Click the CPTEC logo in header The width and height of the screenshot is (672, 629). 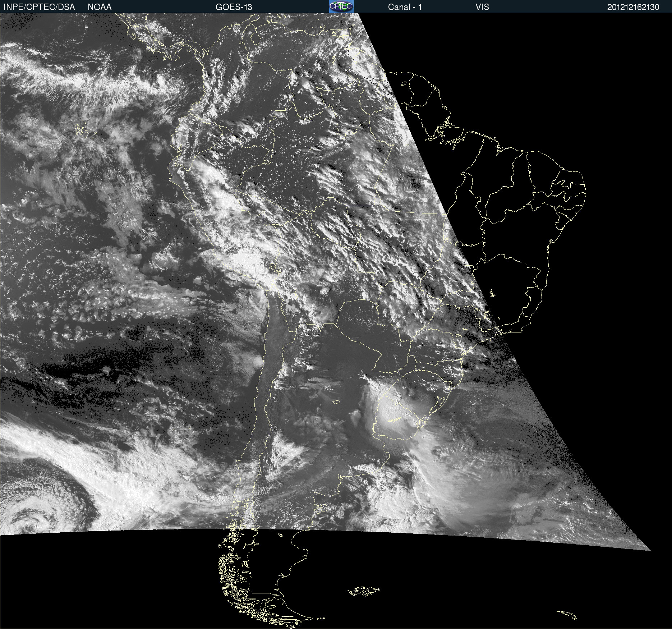[341, 6]
